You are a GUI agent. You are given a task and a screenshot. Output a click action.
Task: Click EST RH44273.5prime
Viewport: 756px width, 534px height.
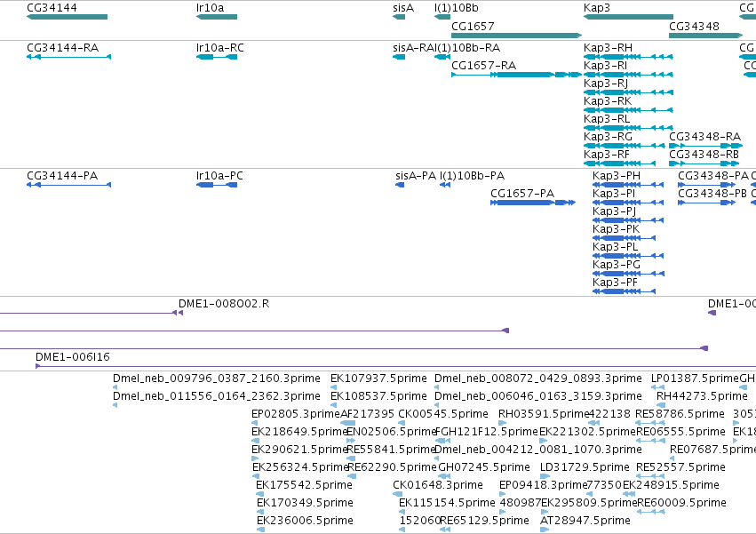pos(662,405)
